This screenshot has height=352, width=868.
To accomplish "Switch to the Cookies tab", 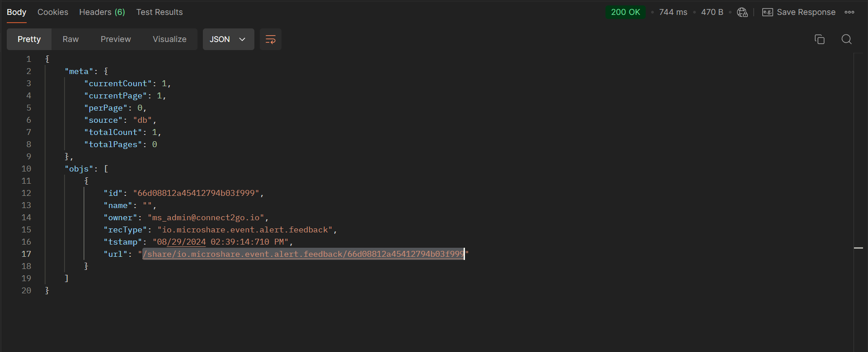I will [x=53, y=12].
